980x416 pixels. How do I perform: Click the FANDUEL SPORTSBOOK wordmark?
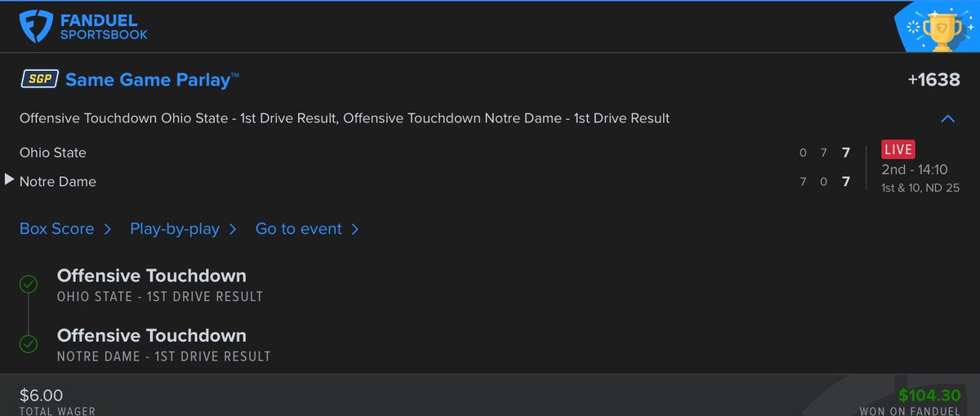click(x=102, y=26)
